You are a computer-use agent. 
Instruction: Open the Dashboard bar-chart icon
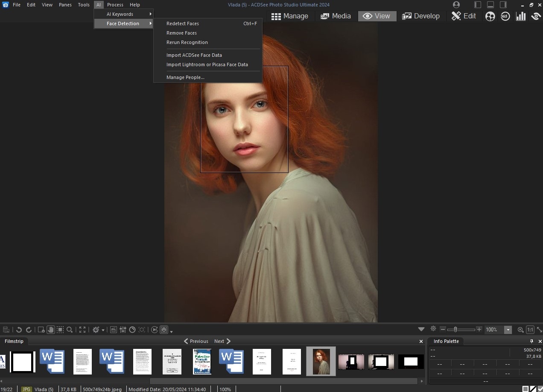pos(521,16)
